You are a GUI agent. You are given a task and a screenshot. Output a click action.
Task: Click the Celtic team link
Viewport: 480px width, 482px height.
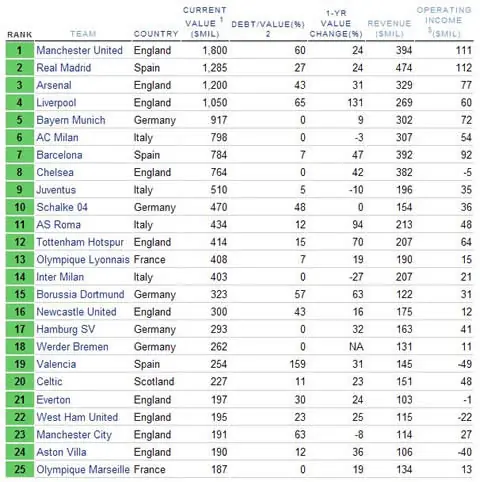tap(49, 381)
